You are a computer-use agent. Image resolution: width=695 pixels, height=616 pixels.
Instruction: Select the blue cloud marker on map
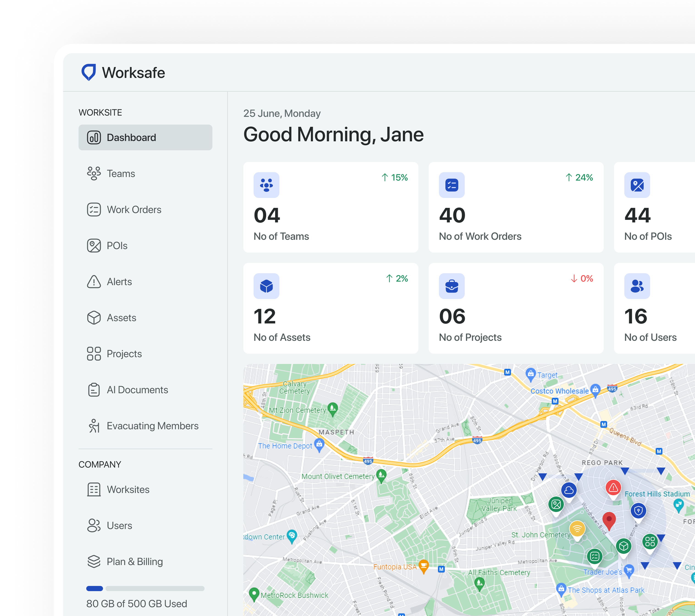click(569, 490)
